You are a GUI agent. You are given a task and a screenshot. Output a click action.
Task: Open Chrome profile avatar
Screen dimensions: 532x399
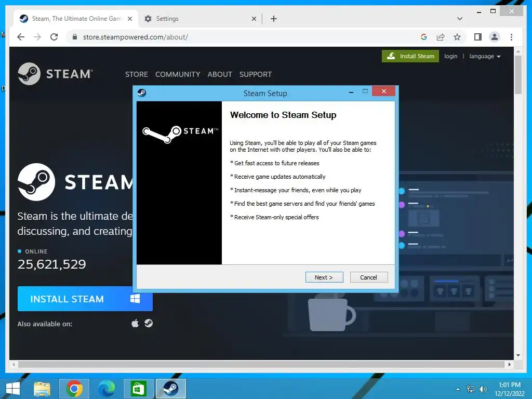pyautogui.click(x=495, y=37)
